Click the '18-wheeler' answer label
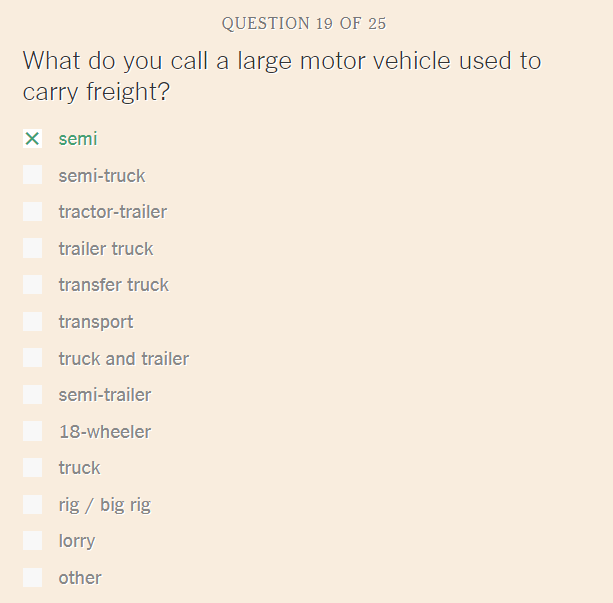This screenshot has width=613, height=603. 105,432
